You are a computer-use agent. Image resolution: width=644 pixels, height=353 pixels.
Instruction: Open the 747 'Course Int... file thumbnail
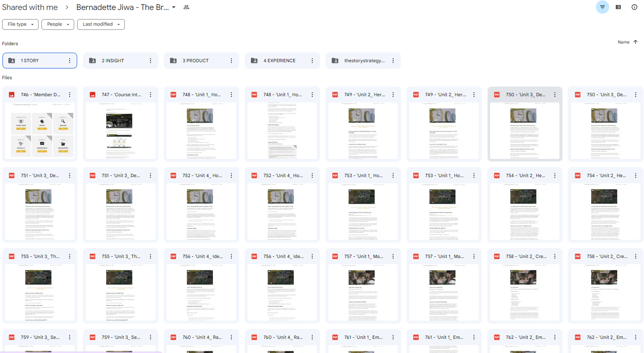click(x=121, y=130)
